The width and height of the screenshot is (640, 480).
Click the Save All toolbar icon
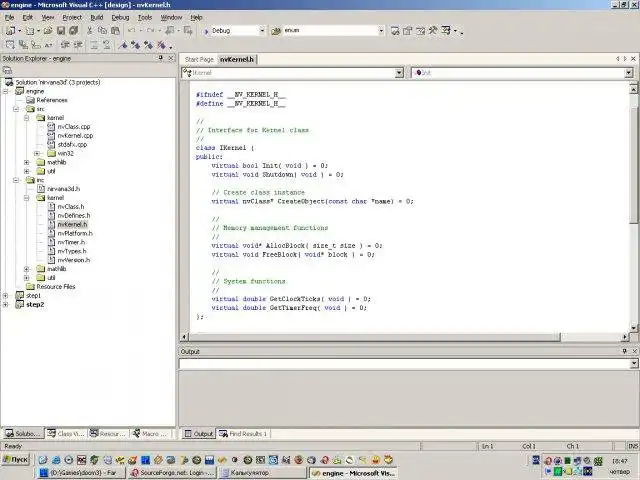(x=73, y=31)
